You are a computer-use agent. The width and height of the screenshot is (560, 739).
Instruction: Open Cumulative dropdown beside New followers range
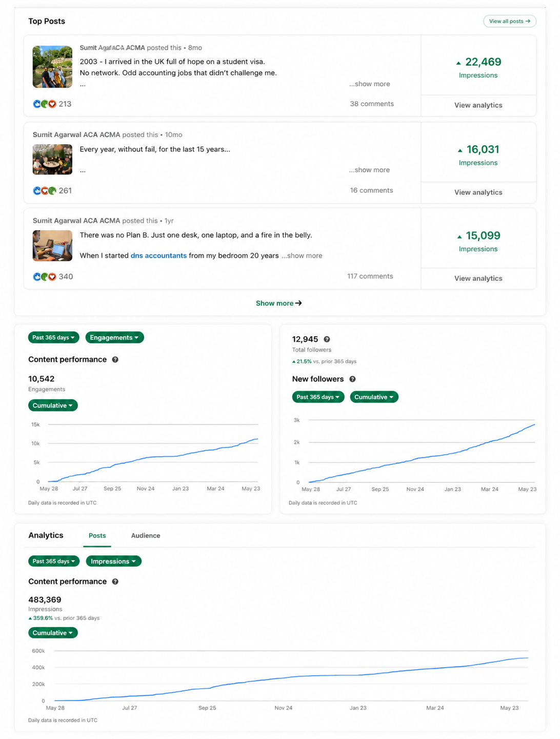(x=374, y=397)
